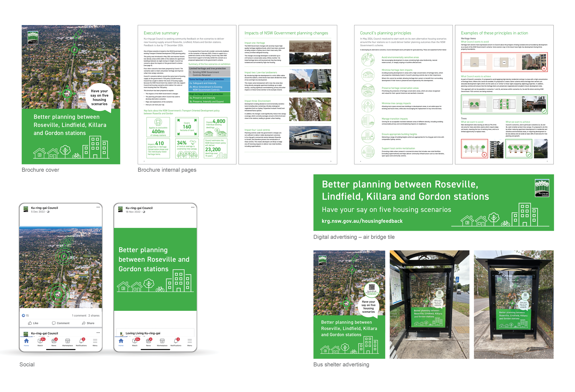Click Ku-ring-gai Council logo on green banner
Image resolution: width=575 pixels, height=392 pixels.
point(542,188)
